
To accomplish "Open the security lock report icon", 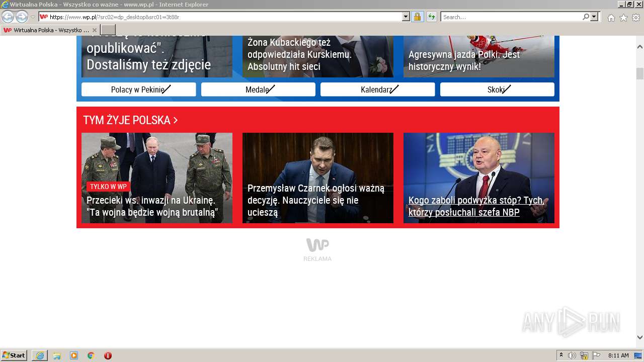I will tap(417, 17).
